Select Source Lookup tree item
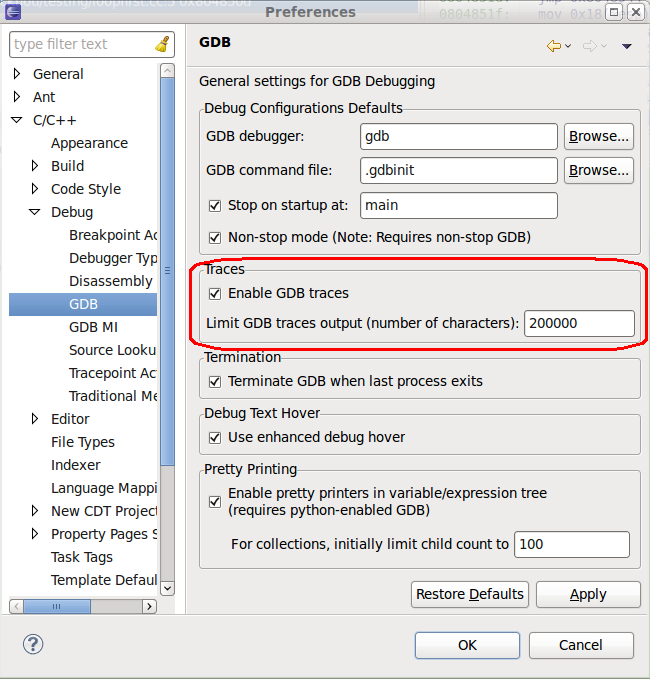This screenshot has width=650, height=679. (x=113, y=350)
